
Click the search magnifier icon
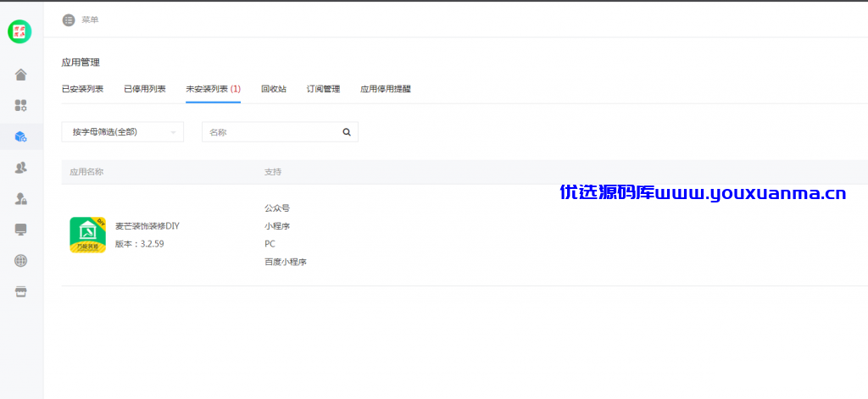(347, 132)
